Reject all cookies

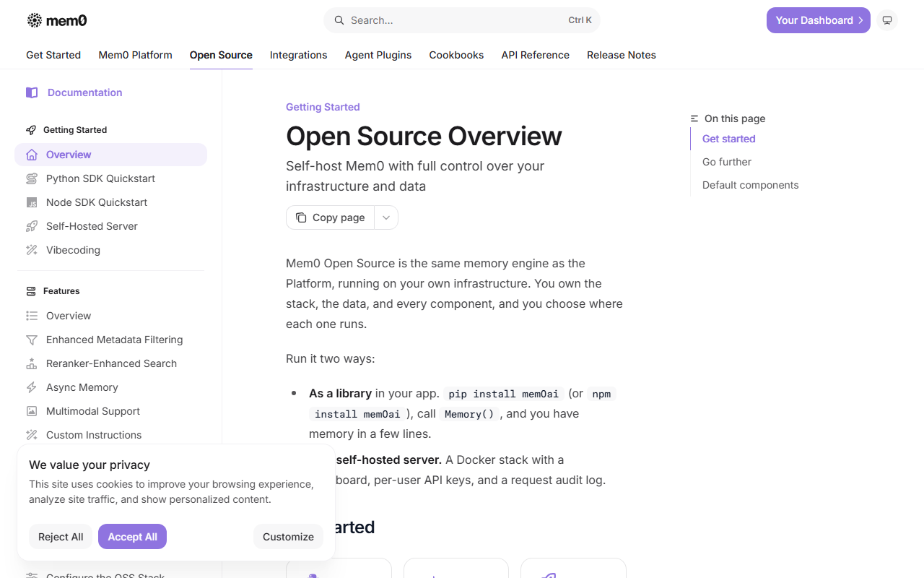pos(61,537)
